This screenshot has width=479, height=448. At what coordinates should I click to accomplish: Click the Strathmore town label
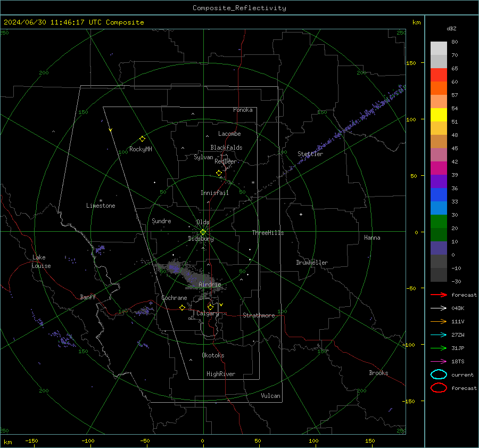[259, 315]
